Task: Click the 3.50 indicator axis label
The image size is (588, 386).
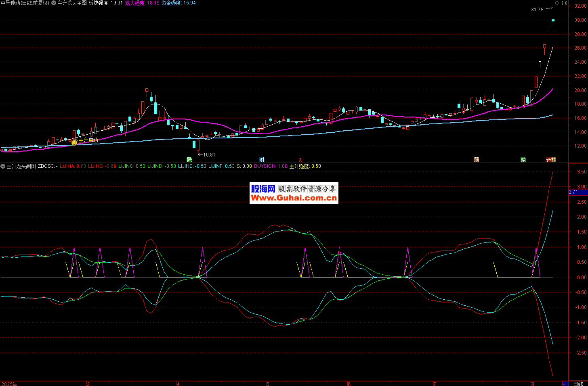Action: click(x=582, y=172)
